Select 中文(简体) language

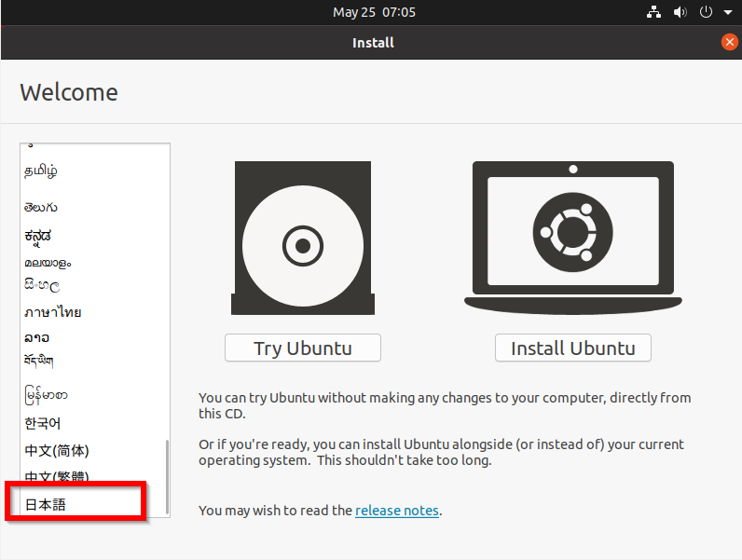point(95,451)
